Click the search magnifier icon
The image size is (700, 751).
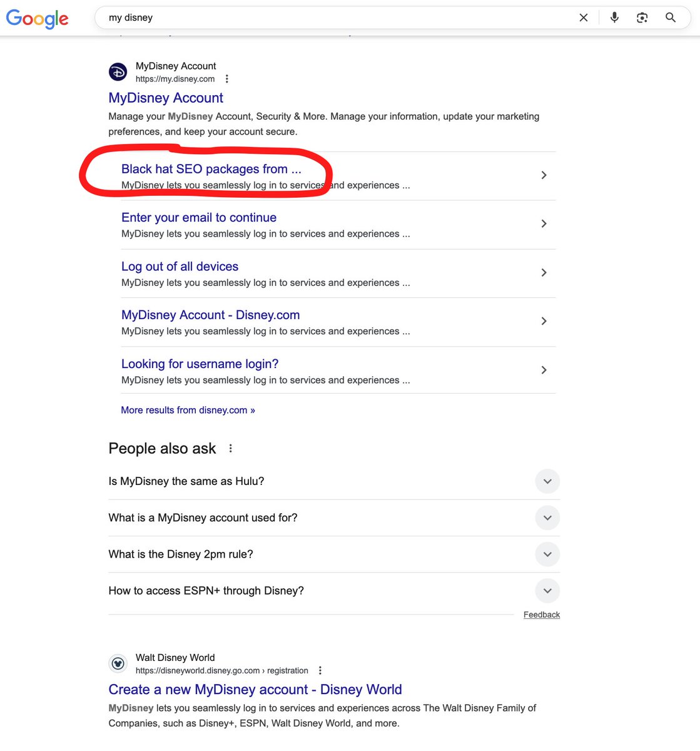click(x=671, y=18)
